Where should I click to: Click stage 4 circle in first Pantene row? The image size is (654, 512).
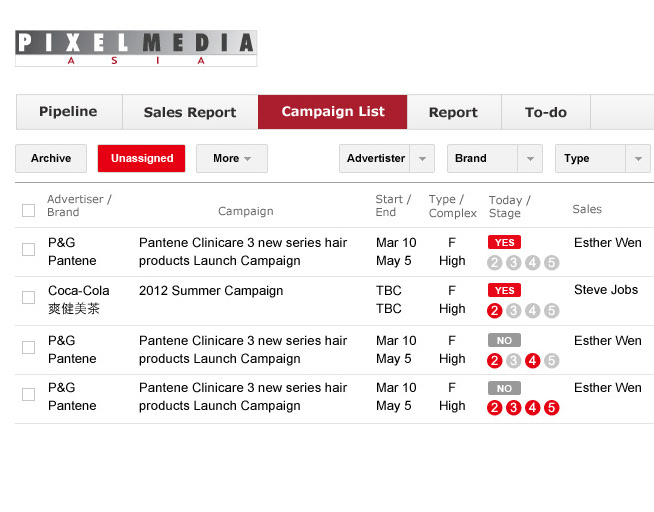point(532,263)
